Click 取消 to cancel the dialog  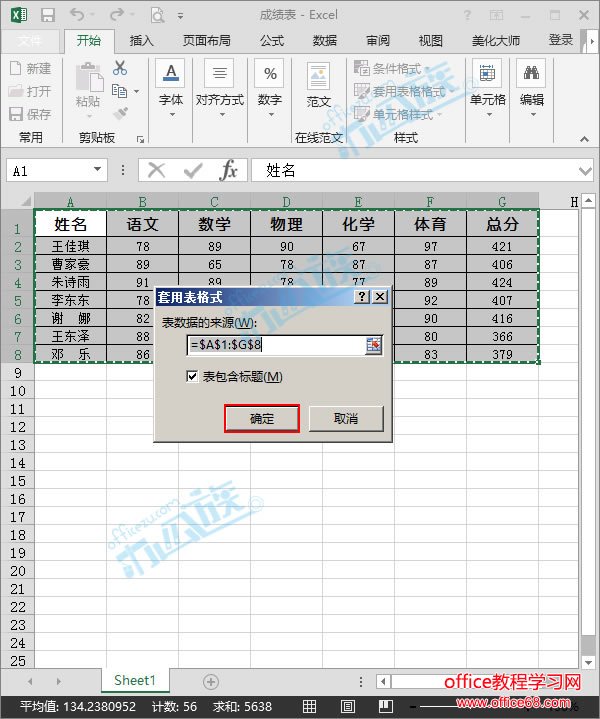[x=346, y=418]
